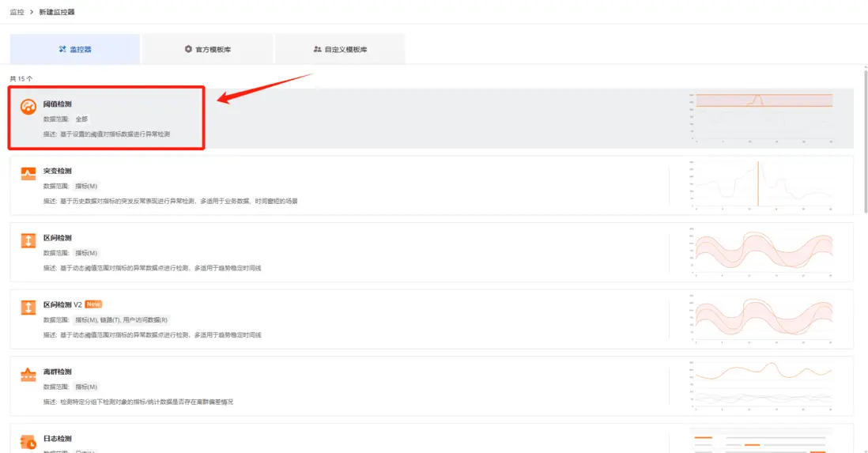The height and width of the screenshot is (453, 868).
Task: Switch to the 监控器 tab
Action: 75,49
